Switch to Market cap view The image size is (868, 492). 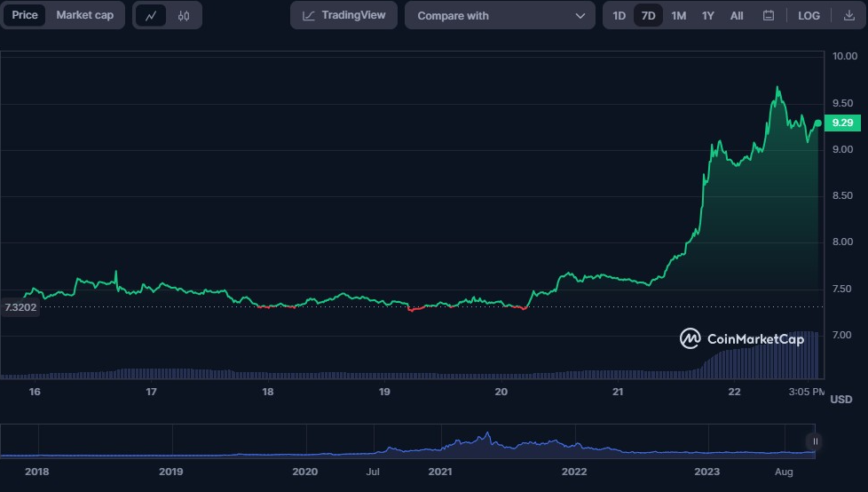point(84,15)
